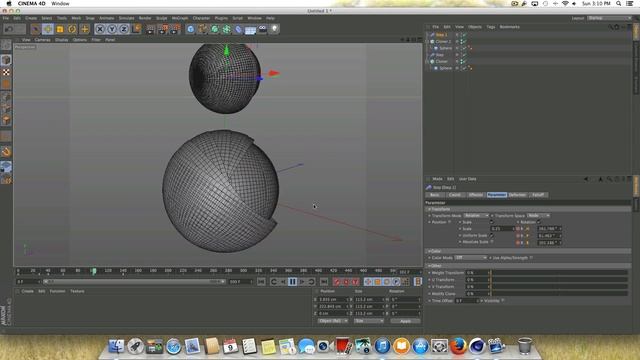This screenshot has height=360, width=640.
Task: Open the viewport Cameras menu
Action: pyautogui.click(x=42, y=40)
